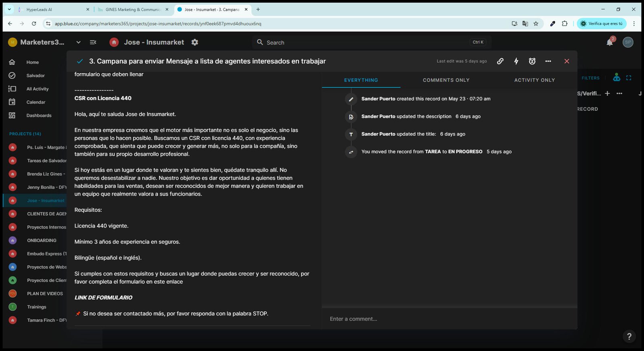Screen dimensions: 644x351
Task: Open the notifications bell
Action: tap(610, 42)
